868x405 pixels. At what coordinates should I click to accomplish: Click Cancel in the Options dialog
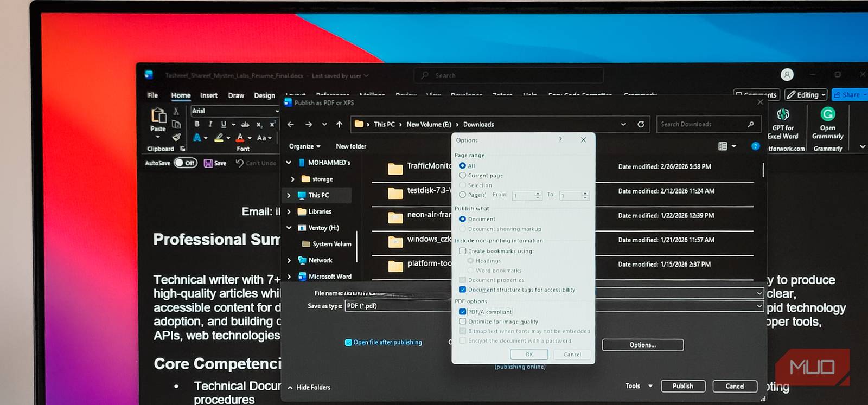(572, 354)
